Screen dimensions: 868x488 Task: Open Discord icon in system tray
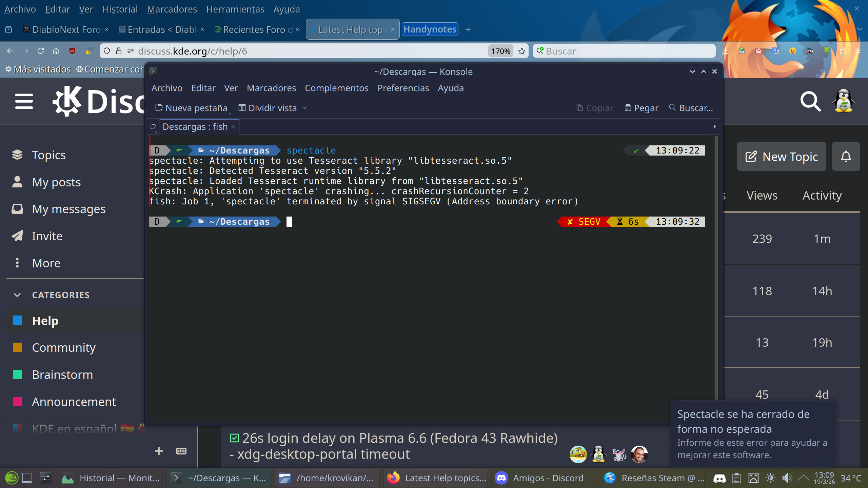tap(719, 478)
